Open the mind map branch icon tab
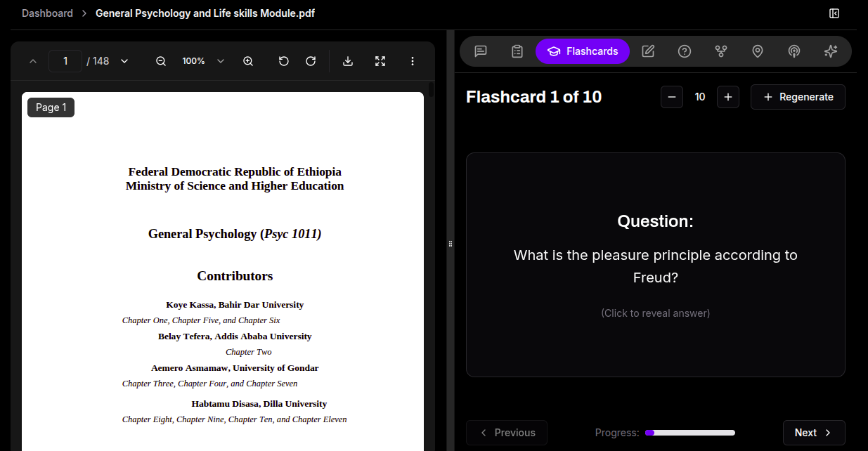Viewport: 868px width, 451px height. [721, 51]
